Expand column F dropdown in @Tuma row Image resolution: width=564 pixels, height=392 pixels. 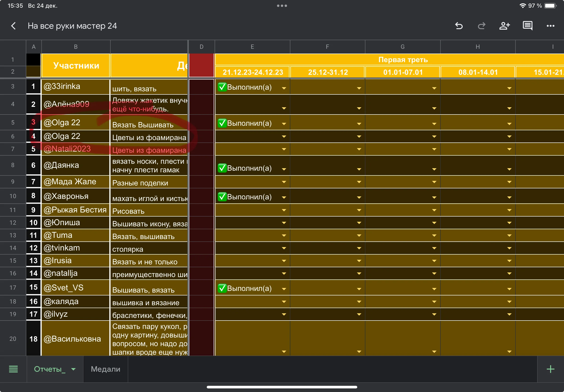pos(359,235)
